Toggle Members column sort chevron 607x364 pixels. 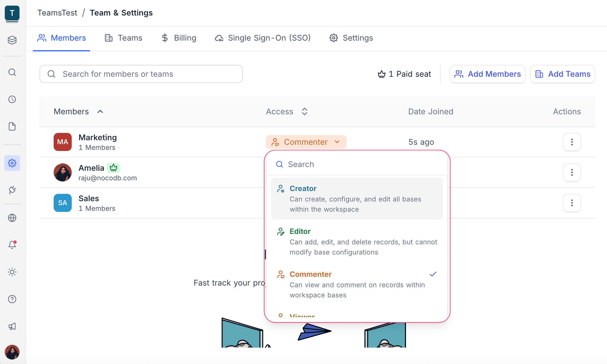tap(100, 111)
